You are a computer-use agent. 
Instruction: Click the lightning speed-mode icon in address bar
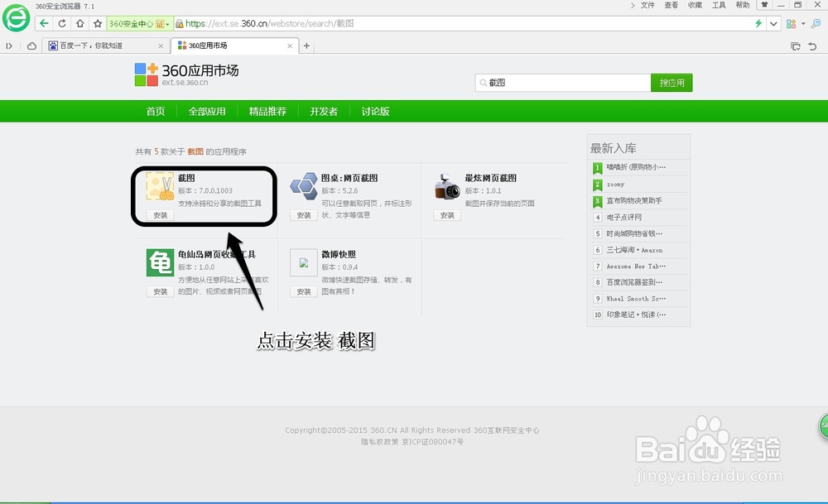(x=758, y=23)
